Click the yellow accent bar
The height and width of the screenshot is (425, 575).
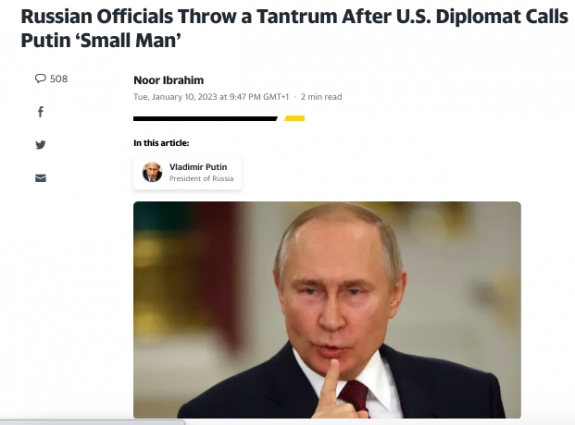(294, 118)
